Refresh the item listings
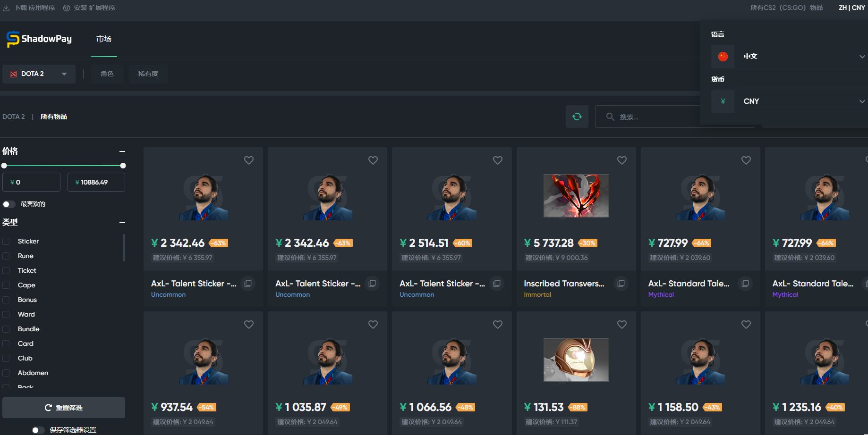The image size is (868, 435). [x=577, y=117]
